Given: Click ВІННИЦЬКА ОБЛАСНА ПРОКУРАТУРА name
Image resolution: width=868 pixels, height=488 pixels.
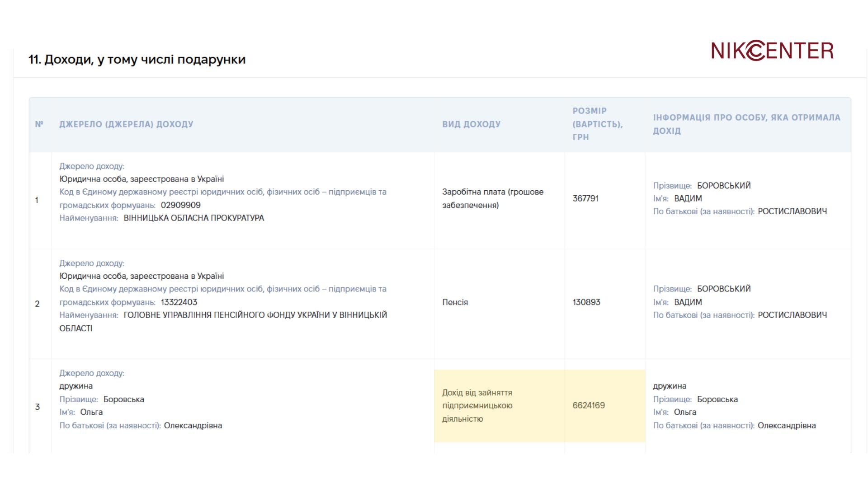Looking at the screenshot, I should click(193, 218).
